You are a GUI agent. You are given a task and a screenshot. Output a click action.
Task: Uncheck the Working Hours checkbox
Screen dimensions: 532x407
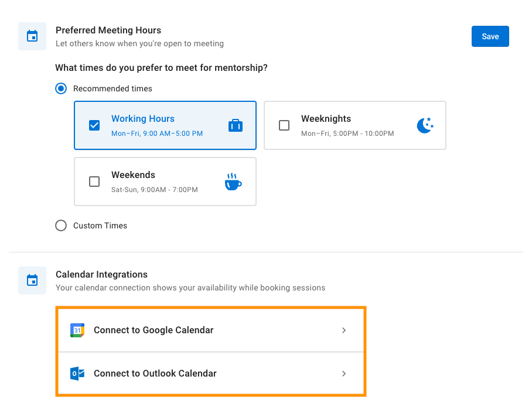click(94, 125)
